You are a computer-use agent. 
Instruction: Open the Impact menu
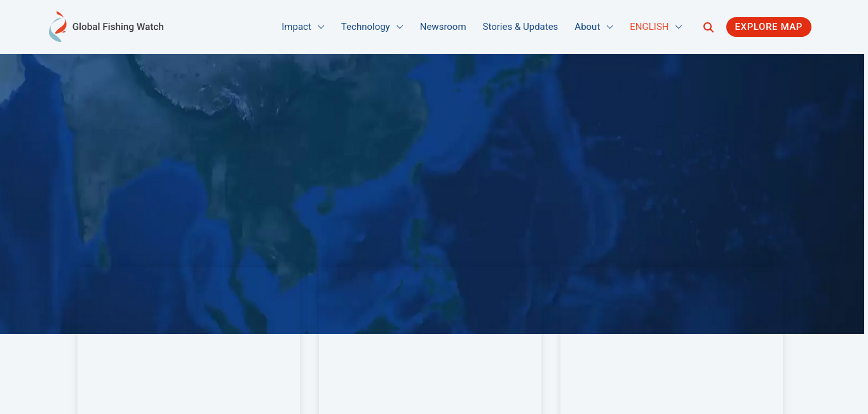click(x=297, y=27)
